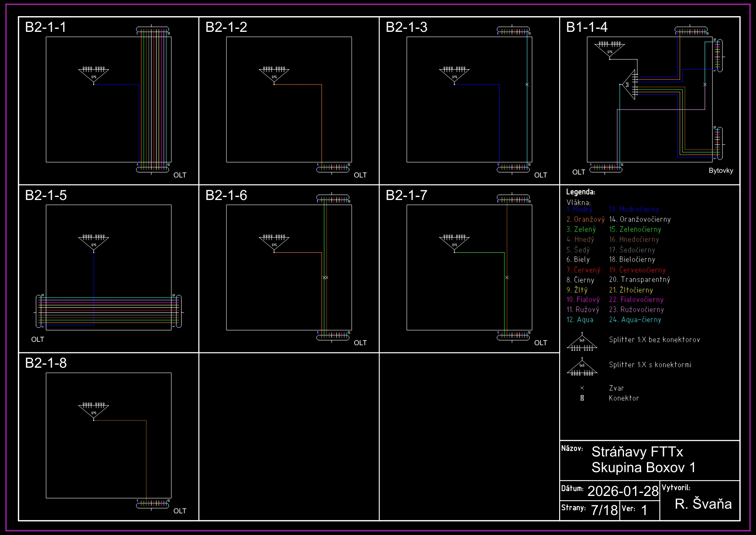Viewport: 756px width, 535px height.
Task: Select the date field value 2026-01-28
Action: pos(623,491)
